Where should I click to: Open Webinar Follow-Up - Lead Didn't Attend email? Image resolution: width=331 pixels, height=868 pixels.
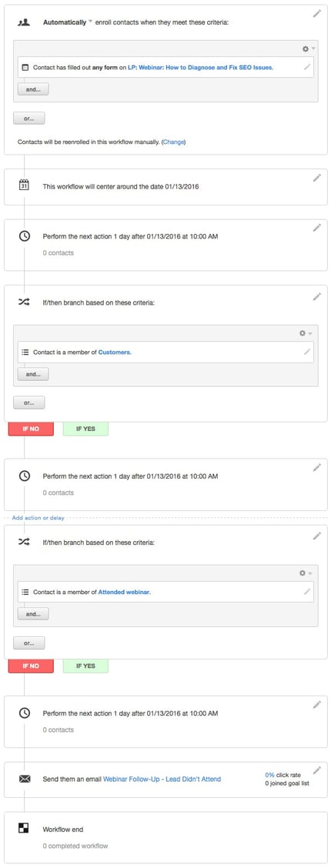pyautogui.click(x=162, y=779)
